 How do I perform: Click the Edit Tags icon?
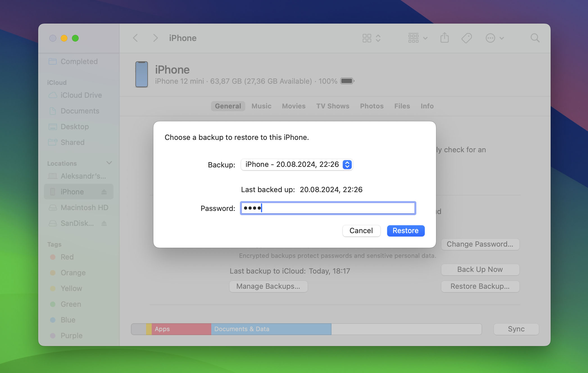click(x=467, y=38)
